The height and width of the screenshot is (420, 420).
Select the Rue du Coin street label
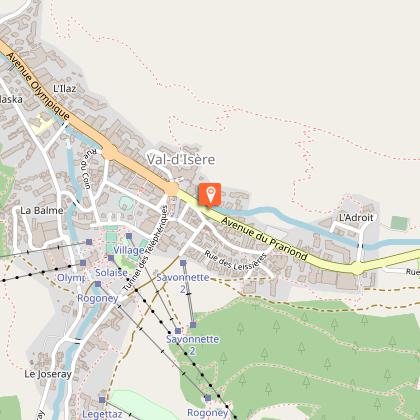(x=88, y=169)
